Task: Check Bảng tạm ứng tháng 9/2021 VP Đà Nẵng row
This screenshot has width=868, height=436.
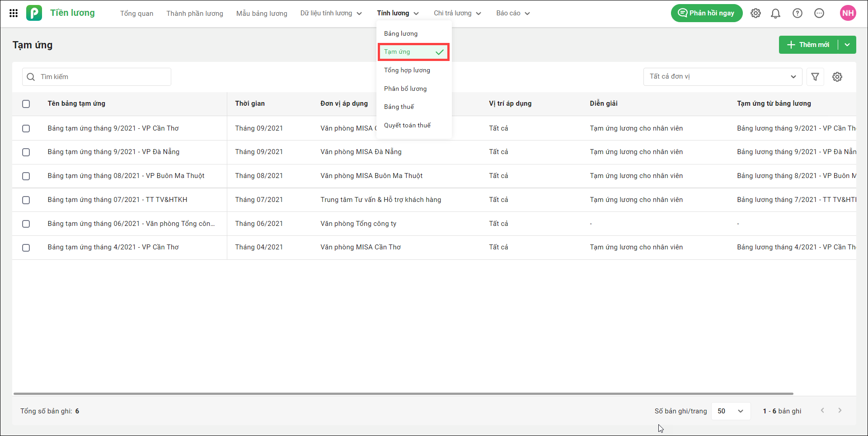Action: point(26,152)
